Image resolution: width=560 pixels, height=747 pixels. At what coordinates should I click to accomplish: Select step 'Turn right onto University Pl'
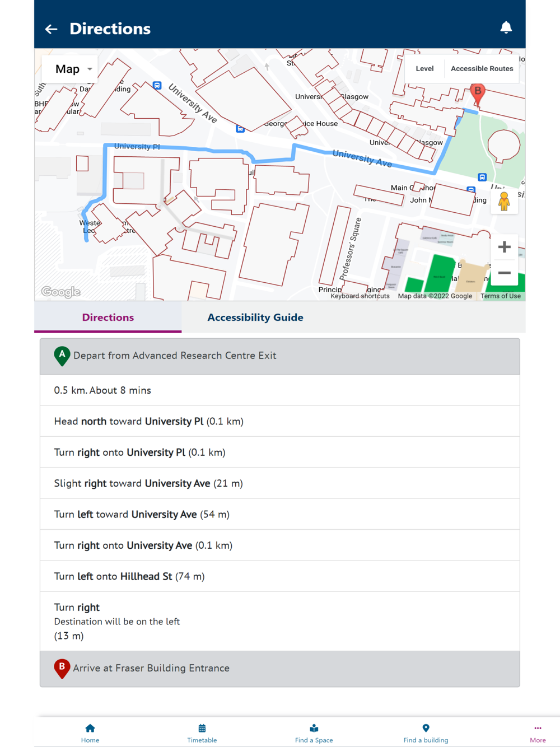pyautogui.click(x=280, y=452)
